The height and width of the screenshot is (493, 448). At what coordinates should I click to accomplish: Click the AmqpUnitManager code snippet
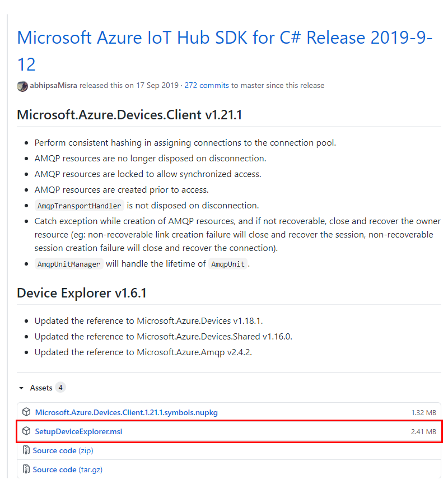tap(69, 264)
